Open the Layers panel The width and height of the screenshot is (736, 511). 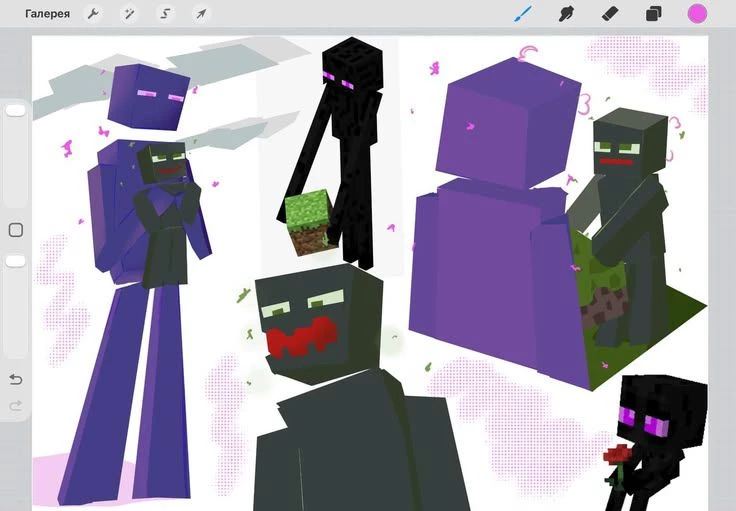coord(653,14)
